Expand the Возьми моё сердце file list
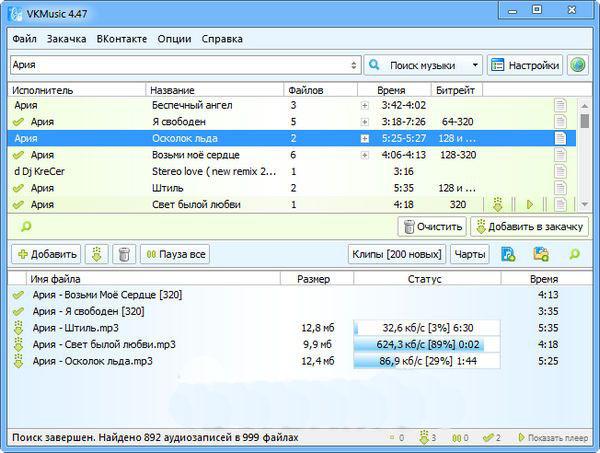Screen dimensions: 600x453 [x=365, y=155]
